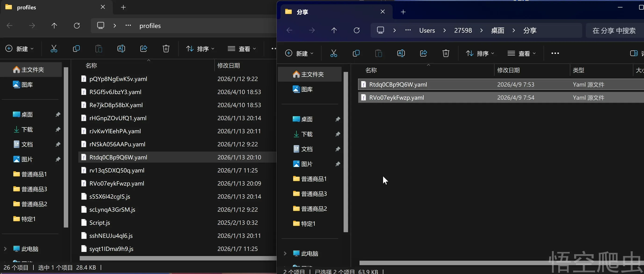Click the Rename icon in 分享 window toolbar
The image size is (644, 274).
tap(401, 53)
